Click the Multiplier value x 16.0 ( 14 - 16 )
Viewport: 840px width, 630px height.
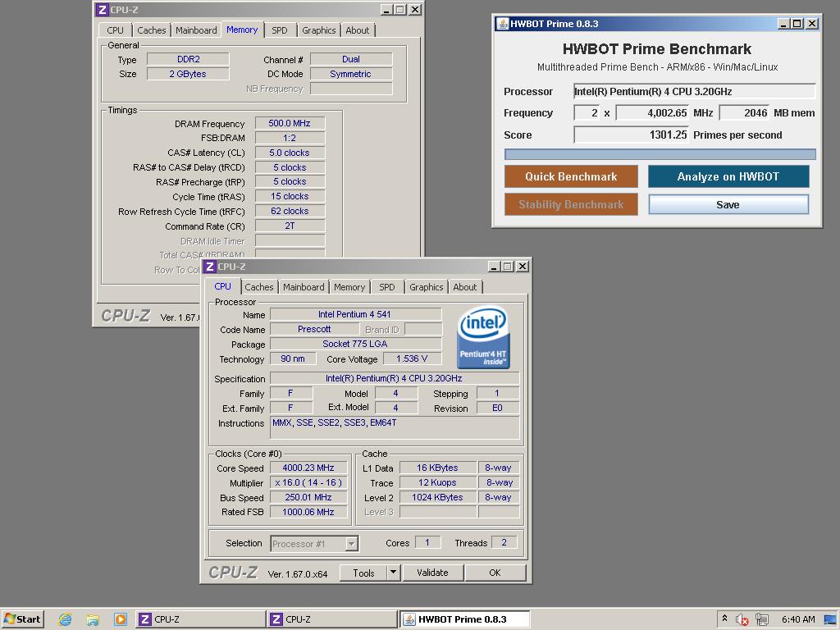[x=308, y=482]
